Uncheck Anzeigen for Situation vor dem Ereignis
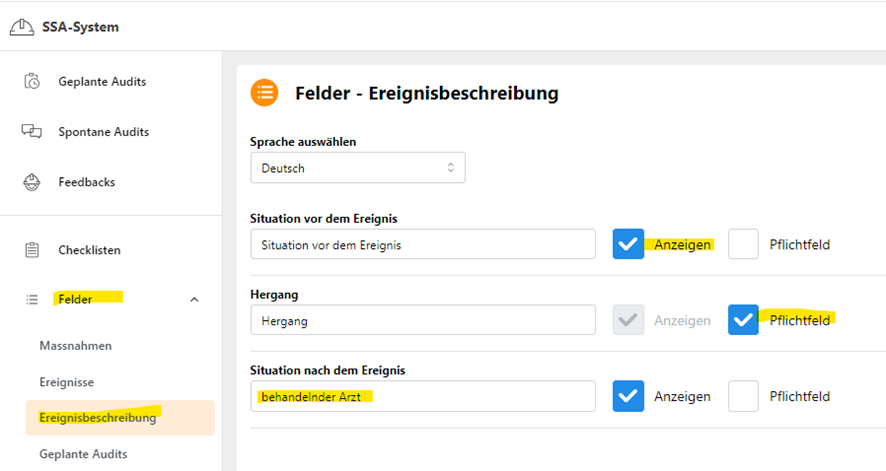The height and width of the screenshot is (471, 886). (x=628, y=244)
